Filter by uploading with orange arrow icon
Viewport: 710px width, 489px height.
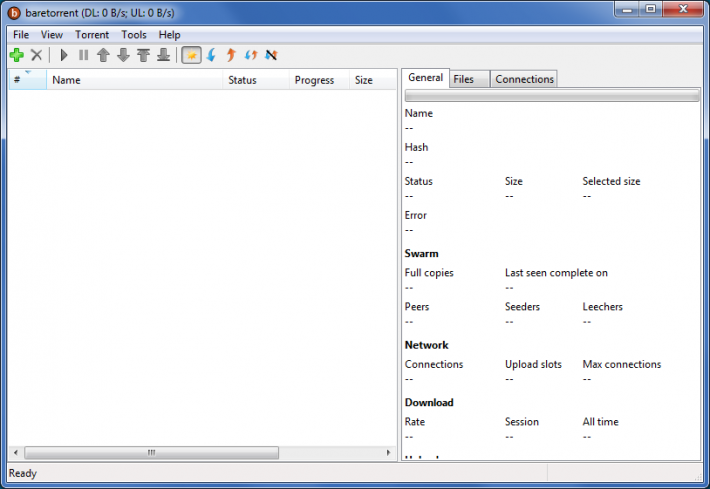click(x=231, y=55)
